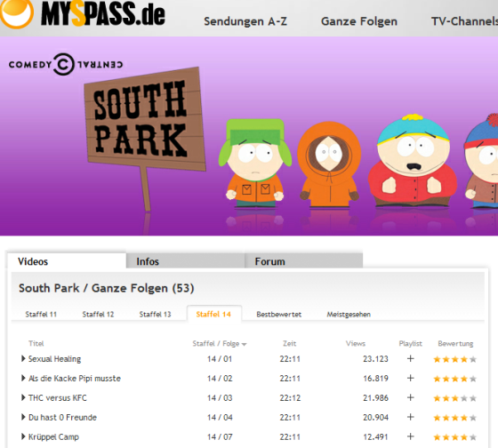
Task: Click the 14 / 07 episode number
Action: [x=220, y=436]
